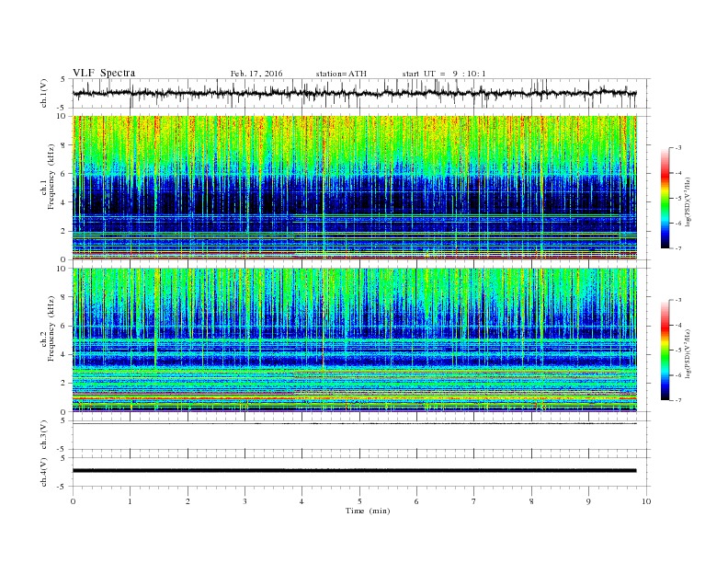Screen dimensions: 728x563
Task: Click the "-4" label on ch.2 colorbar
Action: tap(678, 325)
